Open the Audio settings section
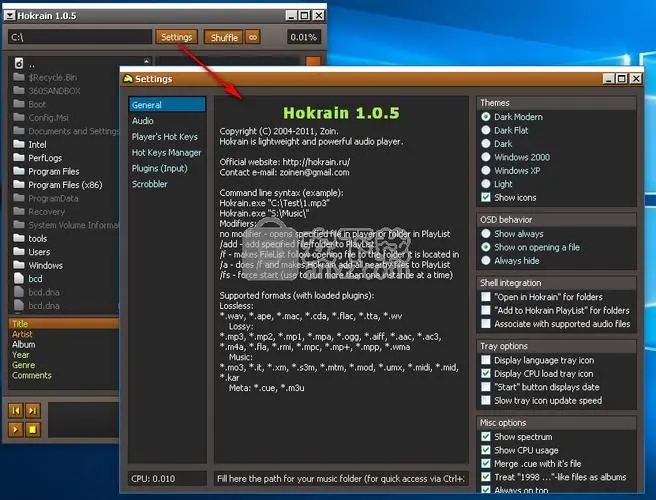The width and height of the screenshot is (656, 500). pos(143,121)
